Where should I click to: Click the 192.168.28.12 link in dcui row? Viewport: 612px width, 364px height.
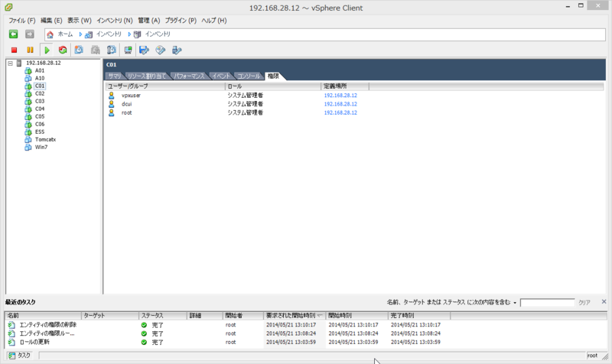pyautogui.click(x=340, y=104)
